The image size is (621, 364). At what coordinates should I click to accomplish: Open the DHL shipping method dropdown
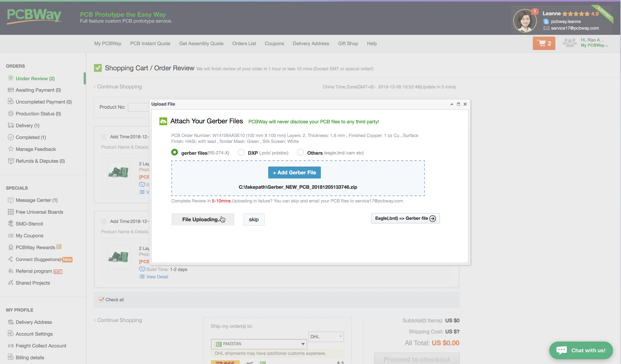pyautogui.click(x=326, y=336)
